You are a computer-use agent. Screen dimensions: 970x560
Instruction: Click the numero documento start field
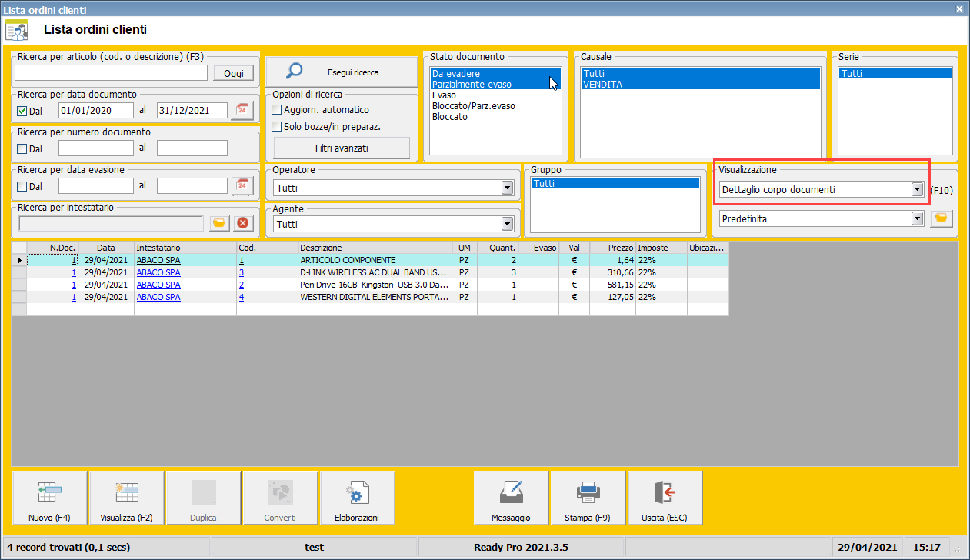(96, 148)
